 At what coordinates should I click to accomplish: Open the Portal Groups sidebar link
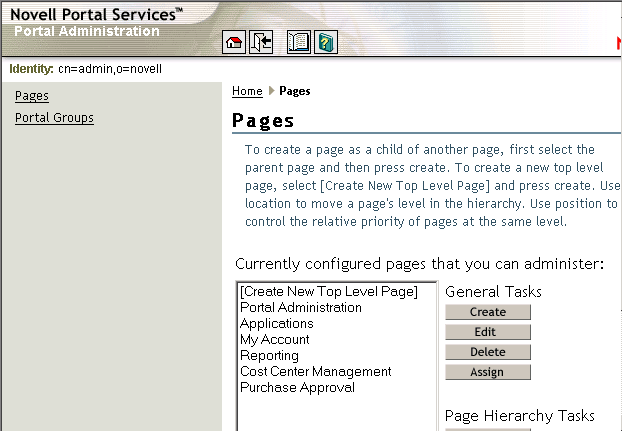point(54,118)
